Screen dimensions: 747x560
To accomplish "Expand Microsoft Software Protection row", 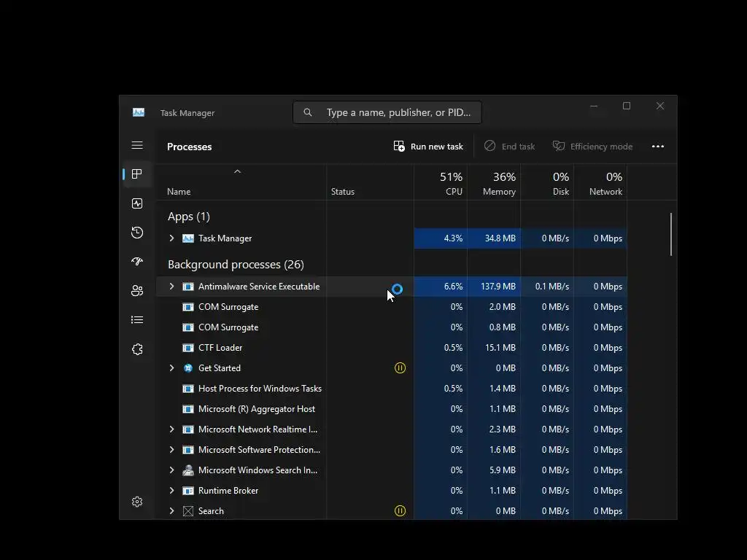I will (x=172, y=449).
